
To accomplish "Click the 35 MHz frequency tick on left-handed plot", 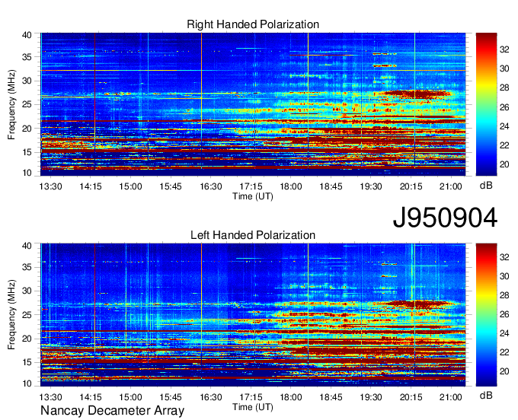I will (27, 267).
